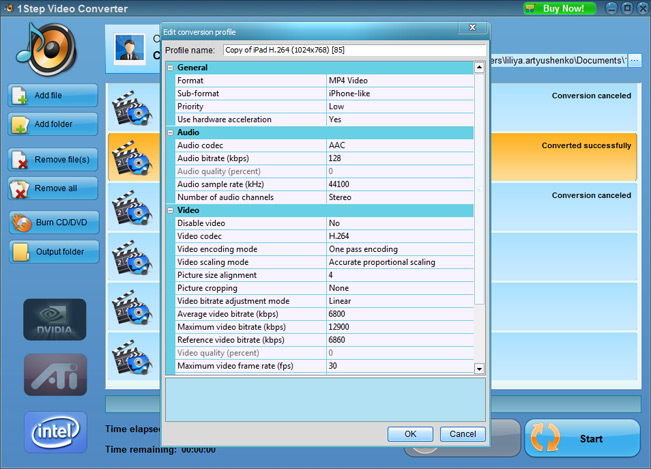Viewport: 651px width, 469px height.
Task: Click the user profile portrait icon
Action: [130, 48]
